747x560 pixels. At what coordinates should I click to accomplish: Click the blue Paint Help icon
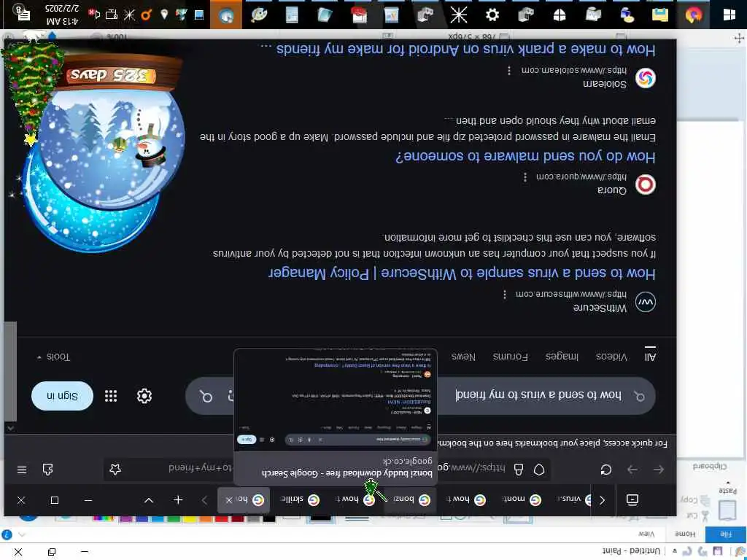[x=7, y=534]
